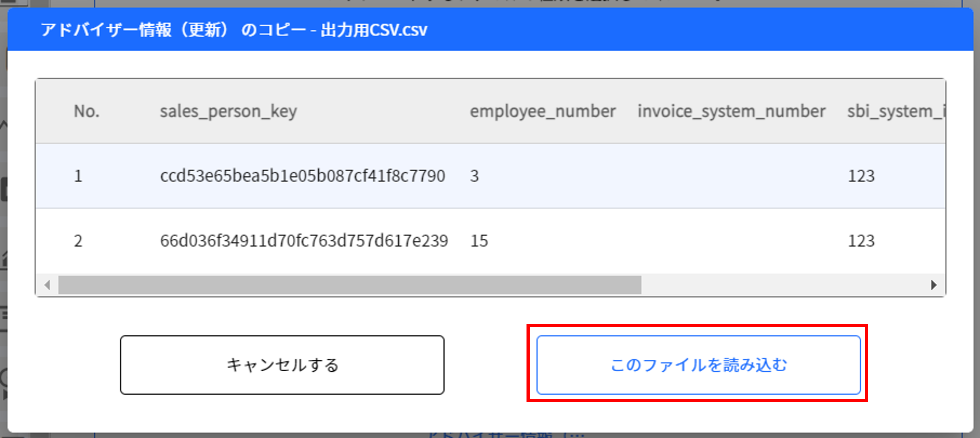Click the dialog title '出力用CSV.csv'
The image size is (980, 438).
[x=234, y=30]
